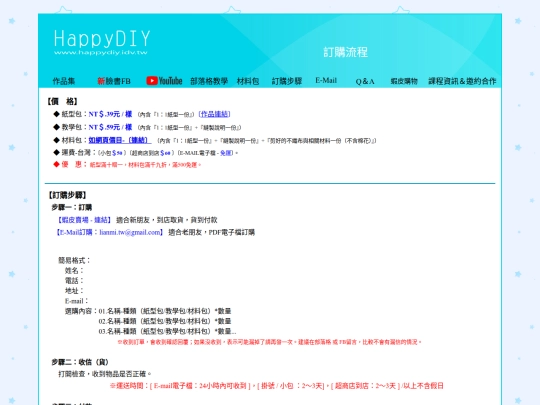Click the 簡易格式： label

coord(74,260)
